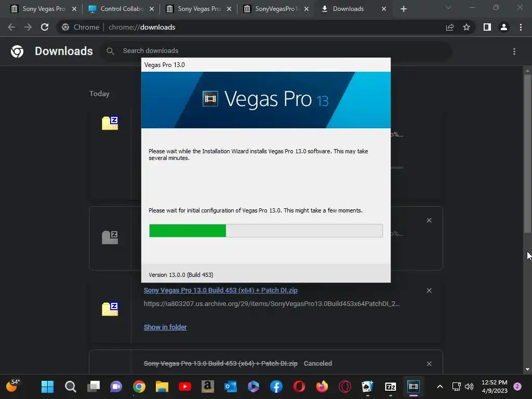Open the Teams chat taskbar icon
The image size is (532, 399).
(x=116, y=387)
